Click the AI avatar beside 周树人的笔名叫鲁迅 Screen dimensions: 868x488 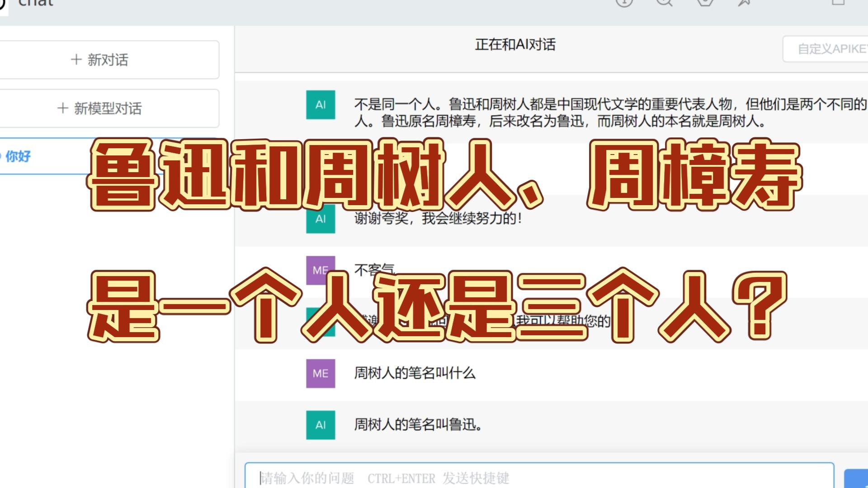point(321,425)
